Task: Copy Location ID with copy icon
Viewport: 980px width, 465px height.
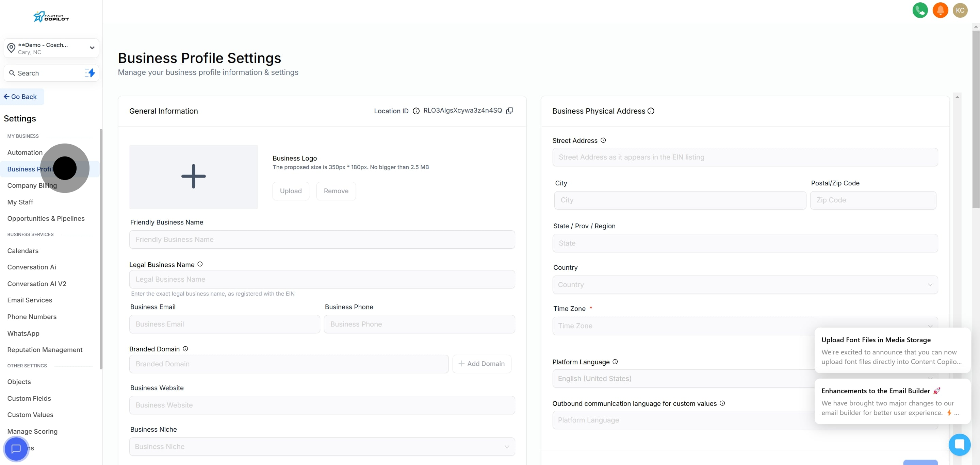Action: pyautogui.click(x=510, y=111)
